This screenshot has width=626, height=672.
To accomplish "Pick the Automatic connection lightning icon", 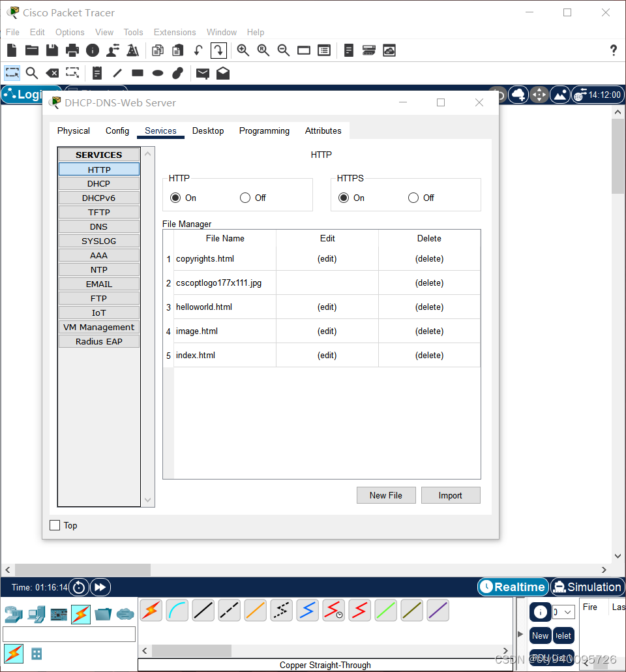I will (151, 610).
